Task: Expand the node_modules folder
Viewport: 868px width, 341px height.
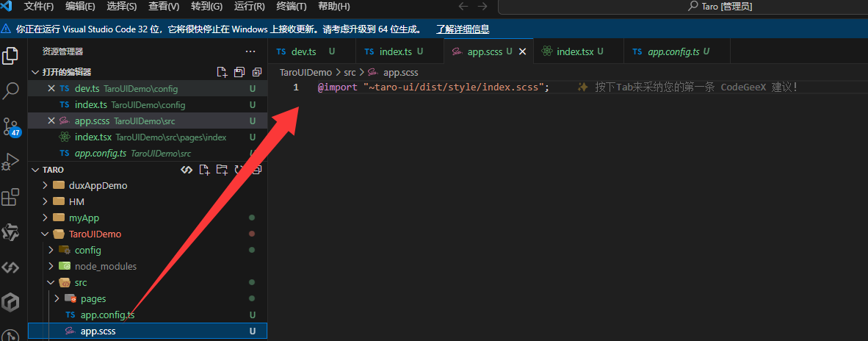Action: [51, 266]
